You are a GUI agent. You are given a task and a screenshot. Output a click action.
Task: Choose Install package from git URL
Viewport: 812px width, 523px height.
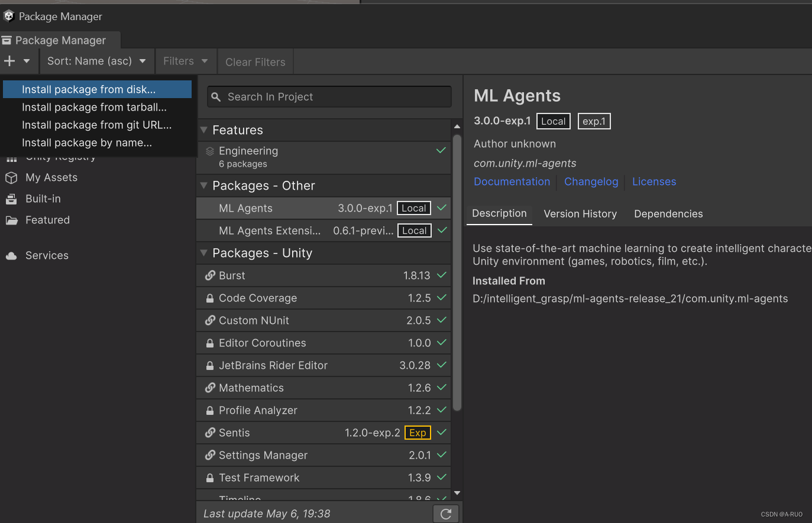coord(96,125)
